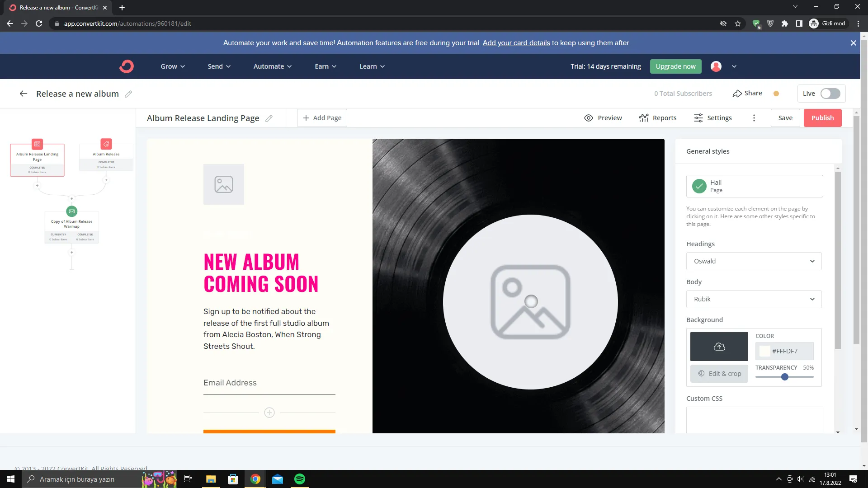
Task: Click the ConvertKit logo icon
Action: (x=127, y=66)
